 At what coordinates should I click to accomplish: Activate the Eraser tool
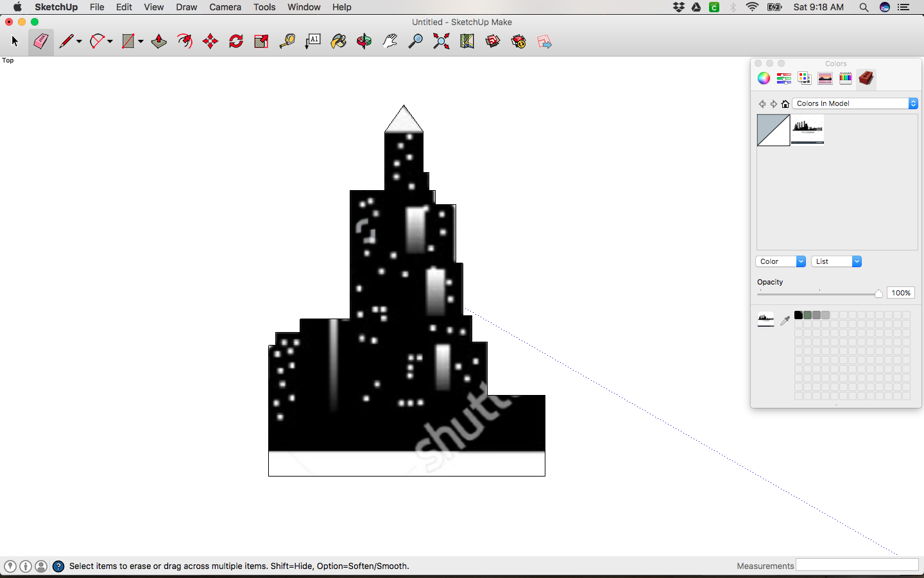tap(40, 42)
